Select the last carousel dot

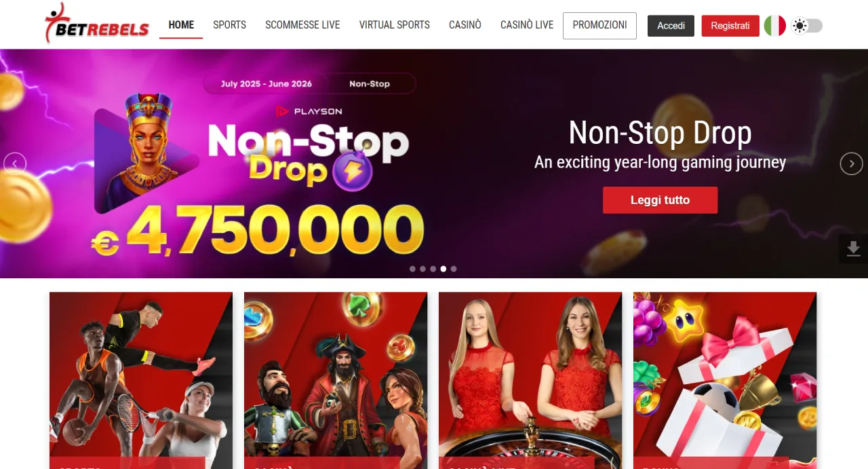454,269
